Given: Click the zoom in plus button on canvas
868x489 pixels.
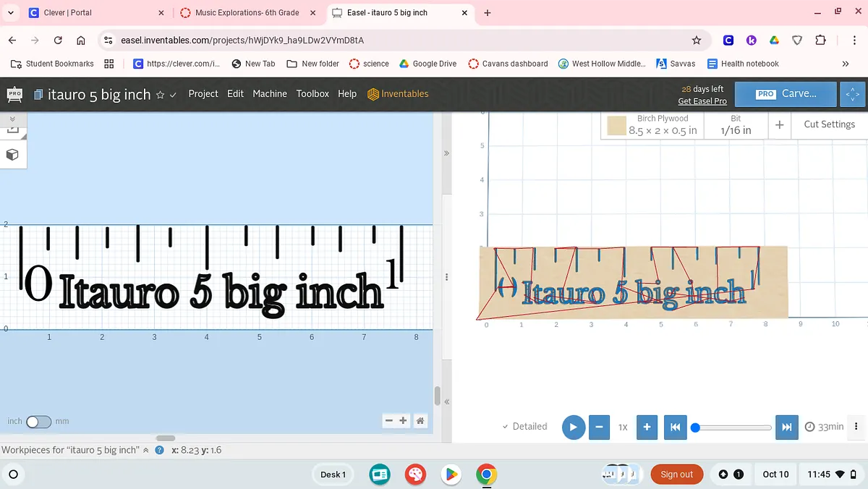Looking at the screenshot, I should click(x=403, y=421).
